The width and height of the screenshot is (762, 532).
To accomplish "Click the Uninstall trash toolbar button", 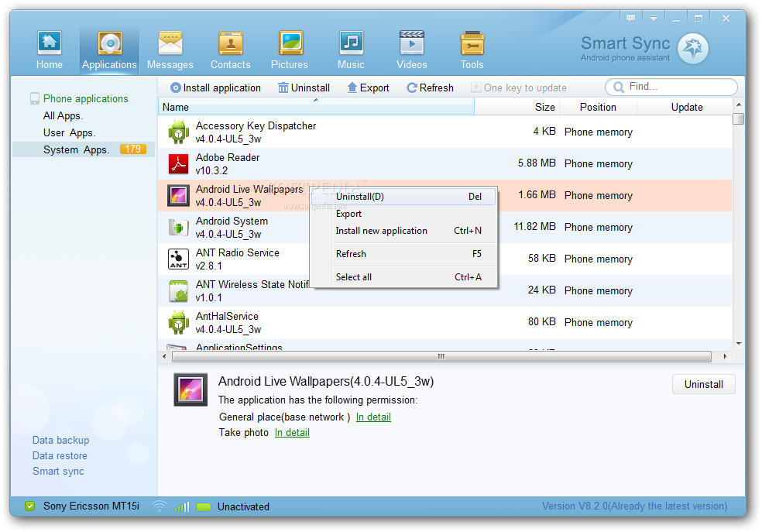I will (304, 88).
